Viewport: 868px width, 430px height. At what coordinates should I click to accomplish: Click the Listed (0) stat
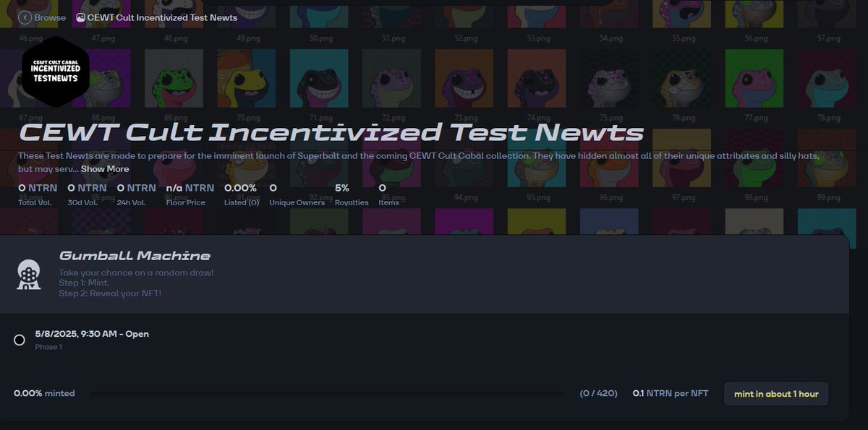click(x=241, y=194)
